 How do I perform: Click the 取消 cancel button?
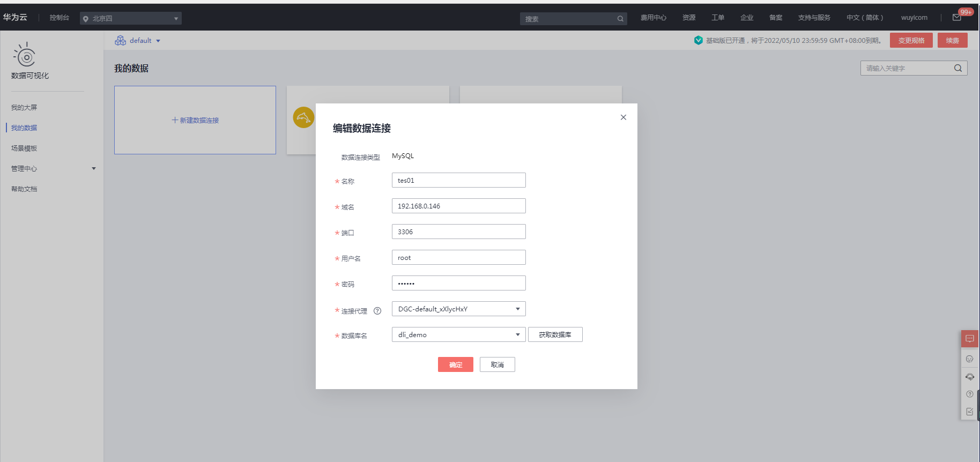pyautogui.click(x=498, y=364)
